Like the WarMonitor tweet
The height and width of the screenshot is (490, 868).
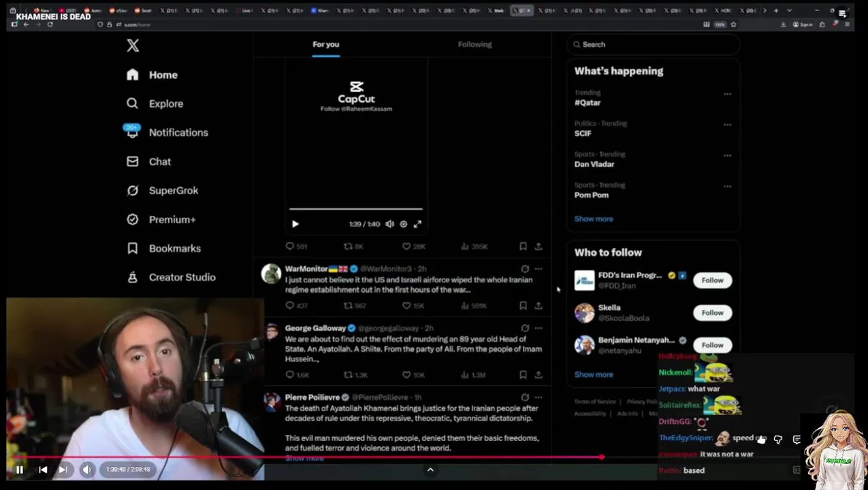pyautogui.click(x=413, y=306)
